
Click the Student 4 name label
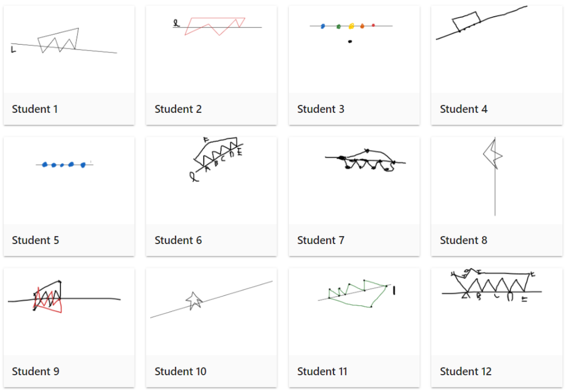[x=463, y=109]
